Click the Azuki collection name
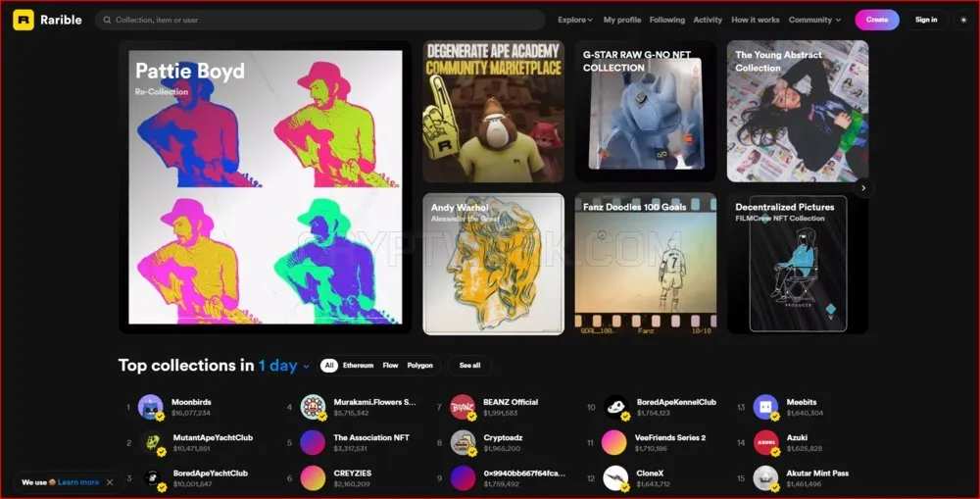The width and height of the screenshot is (980, 499). point(797,437)
